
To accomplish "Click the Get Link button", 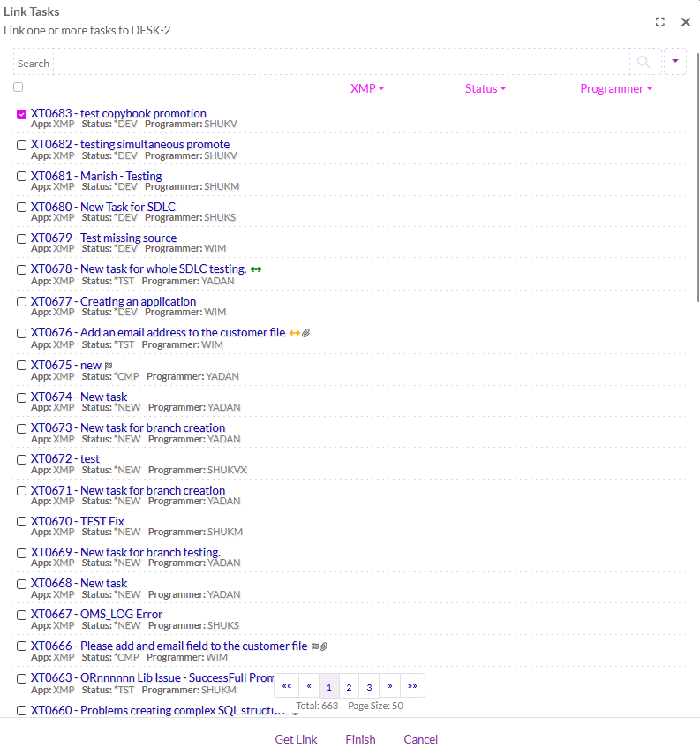I will (x=296, y=739).
